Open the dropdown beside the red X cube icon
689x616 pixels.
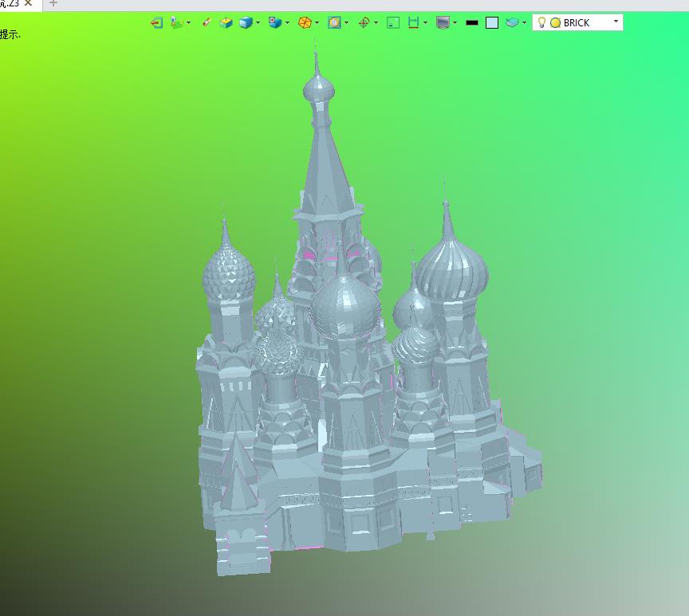tap(287, 23)
